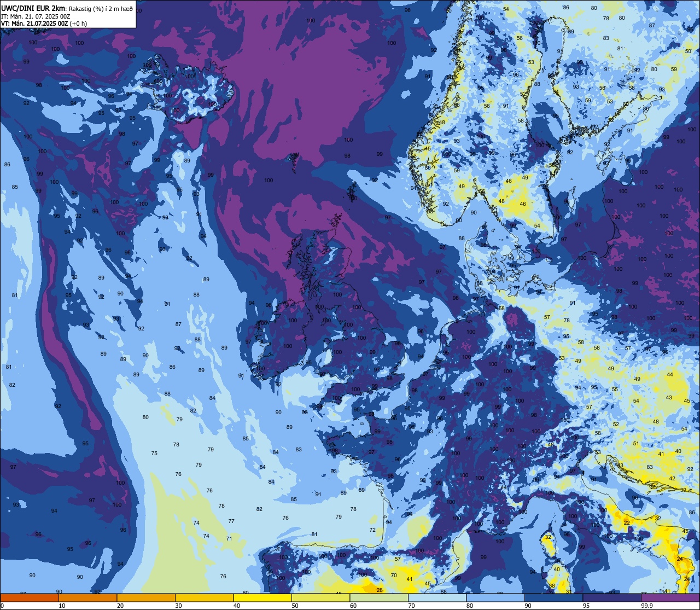Click the purple legend swatch above 99.9
This screenshot has width=700, height=610.
pos(670,597)
